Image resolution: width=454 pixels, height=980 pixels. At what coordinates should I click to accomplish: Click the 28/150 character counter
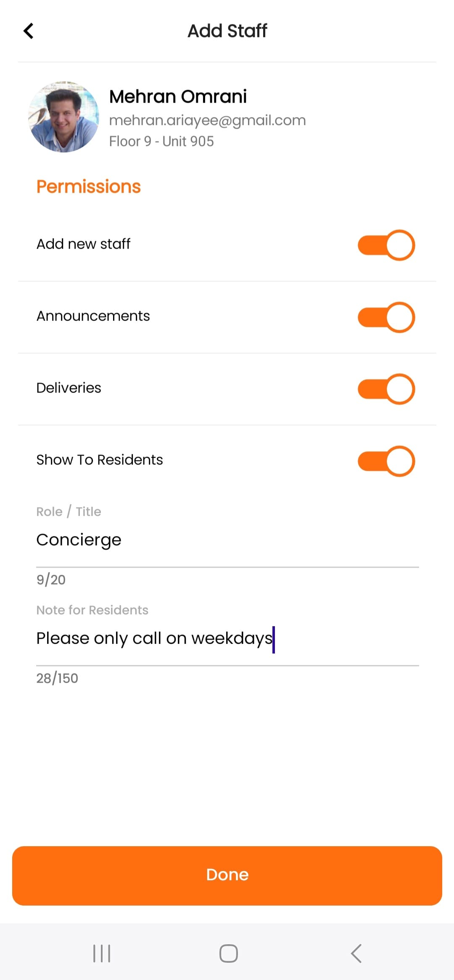click(x=57, y=678)
